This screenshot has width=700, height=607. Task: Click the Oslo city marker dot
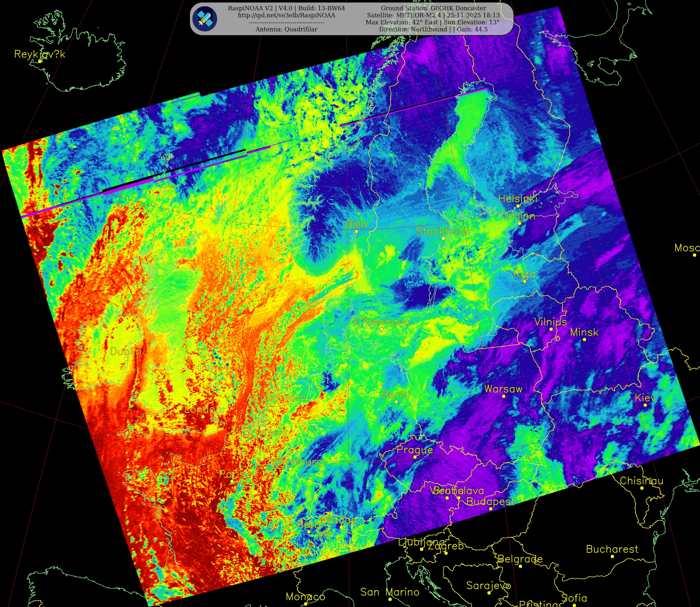tap(356, 231)
